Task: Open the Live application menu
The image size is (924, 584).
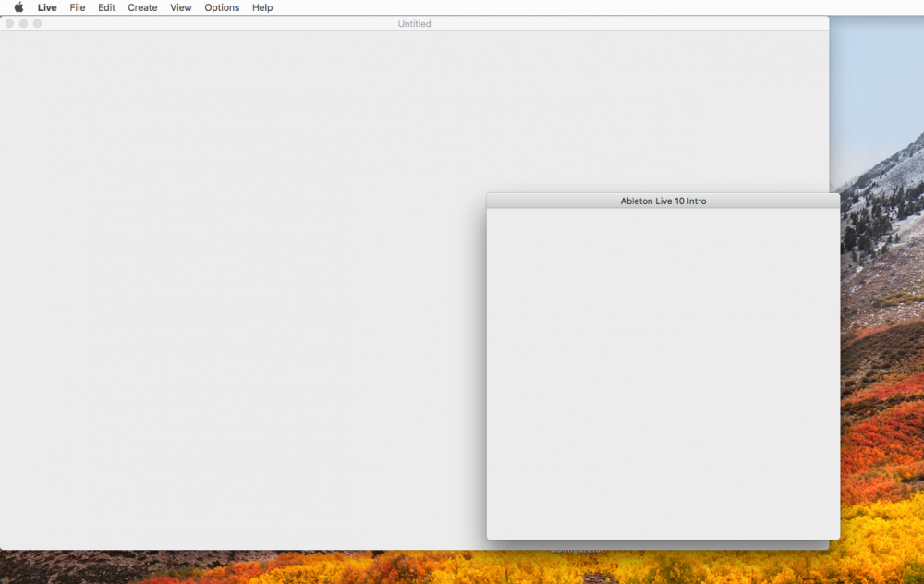Action: tap(47, 7)
